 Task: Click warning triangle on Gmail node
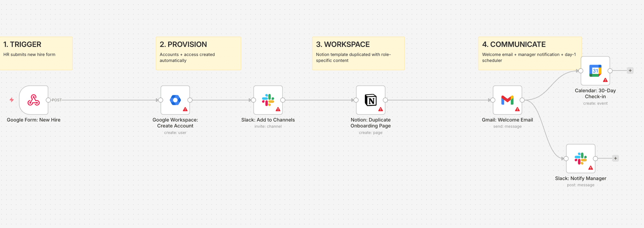coord(517,109)
